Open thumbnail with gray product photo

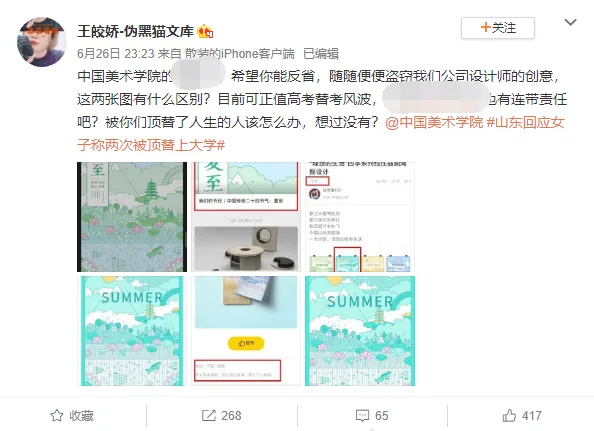(x=246, y=217)
